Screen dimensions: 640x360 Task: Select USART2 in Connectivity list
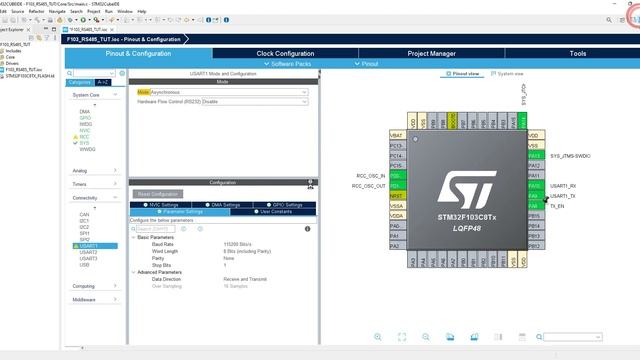coord(88,252)
